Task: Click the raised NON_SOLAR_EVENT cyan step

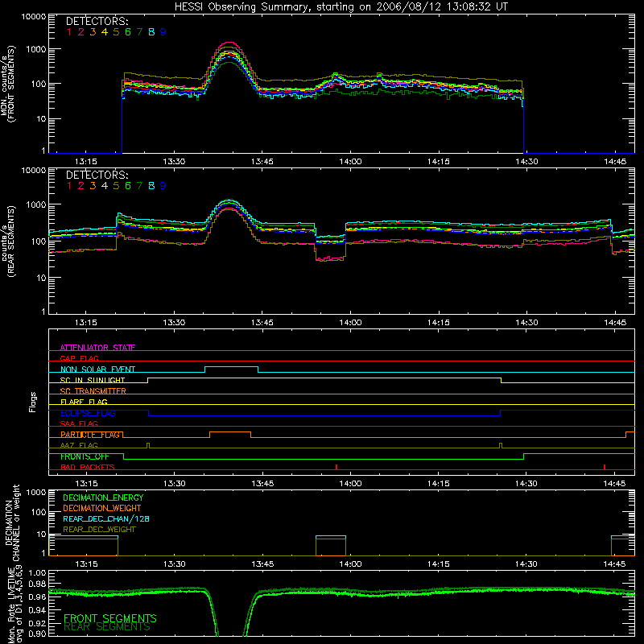Action: (x=231, y=367)
